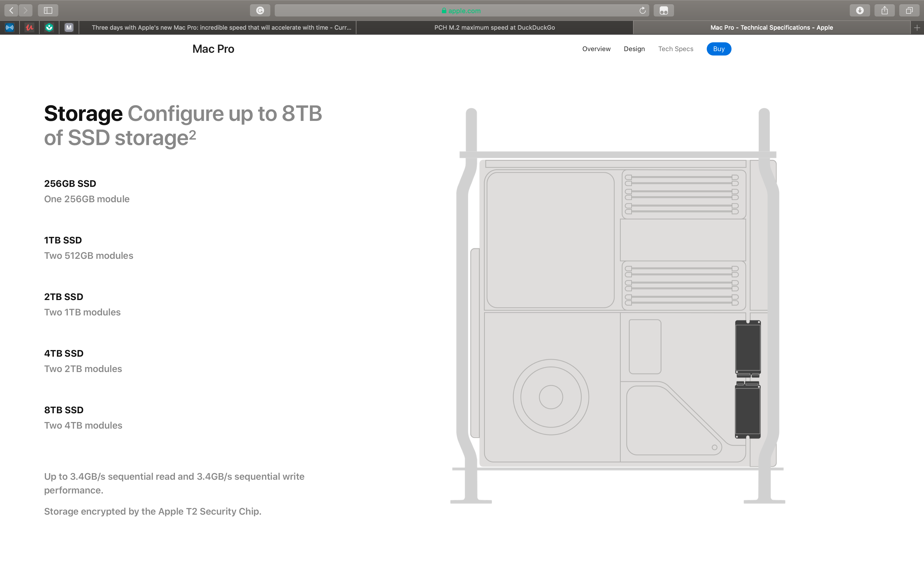Open the Grammarly extension button
The image size is (924, 577).
[260, 10]
